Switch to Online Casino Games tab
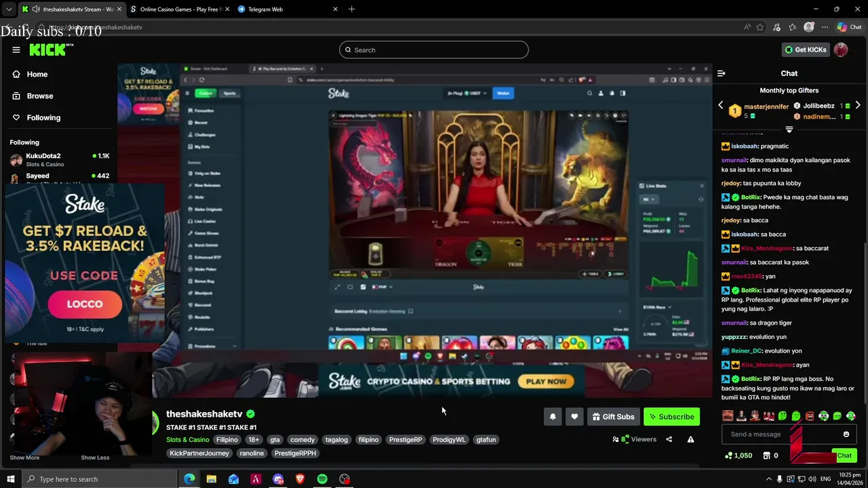This screenshot has width=868, height=488. 180,9
